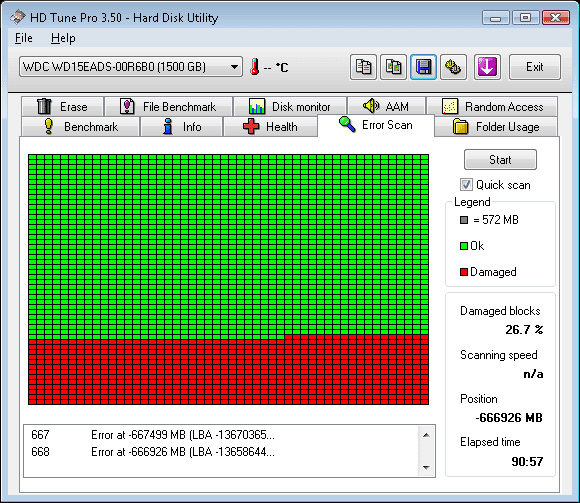580x503 pixels.
Task: Close the HD Tune Pro window
Action: click(x=556, y=18)
